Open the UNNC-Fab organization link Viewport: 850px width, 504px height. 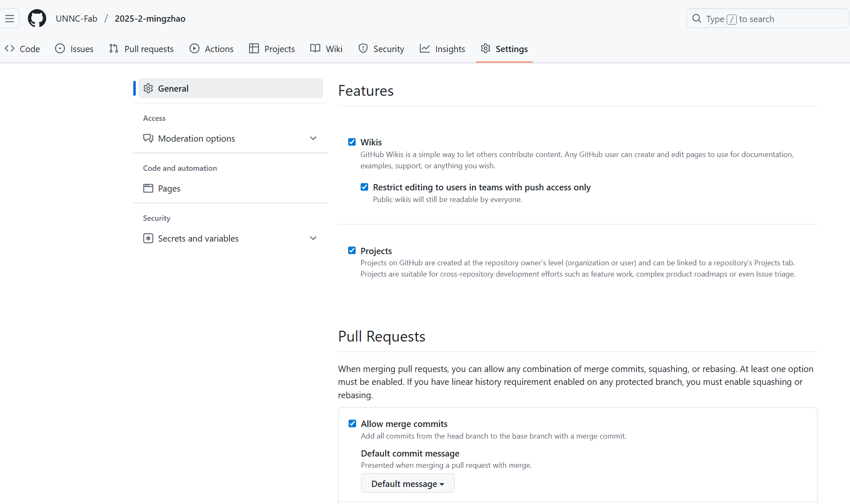click(x=77, y=19)
